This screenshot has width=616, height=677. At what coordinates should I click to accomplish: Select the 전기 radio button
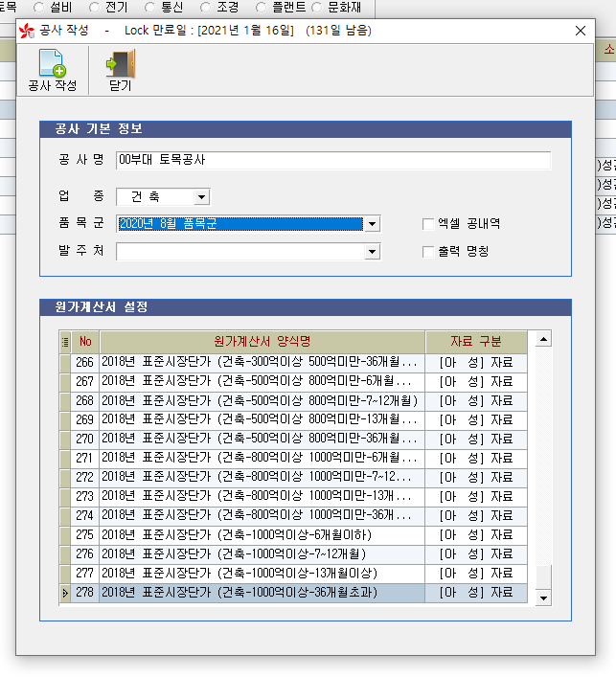click(94, 8)
